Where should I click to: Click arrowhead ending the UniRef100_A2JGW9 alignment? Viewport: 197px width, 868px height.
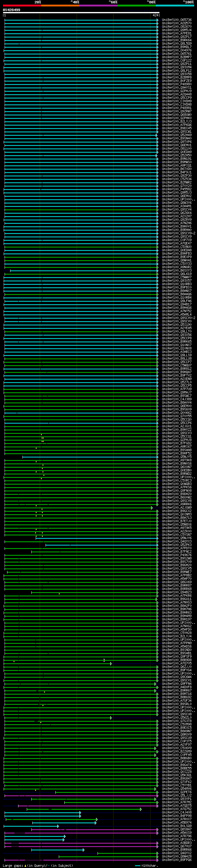pyautogui.click(x=152, y=507)
